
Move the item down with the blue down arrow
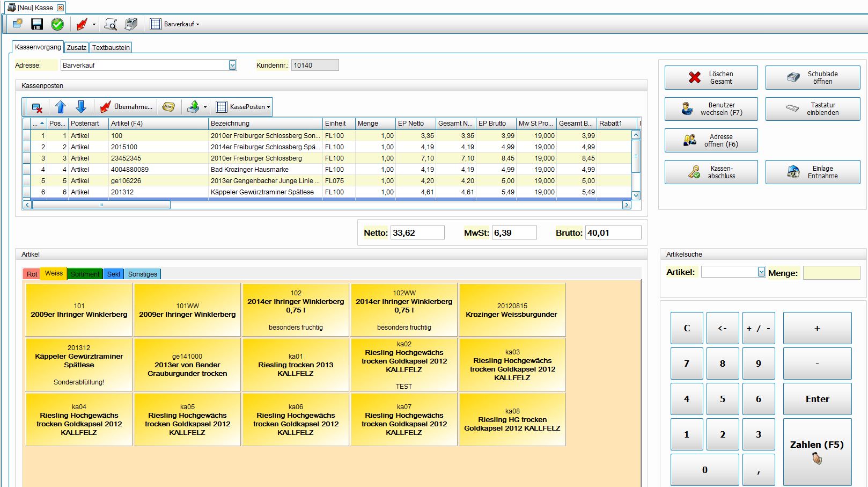81,107
